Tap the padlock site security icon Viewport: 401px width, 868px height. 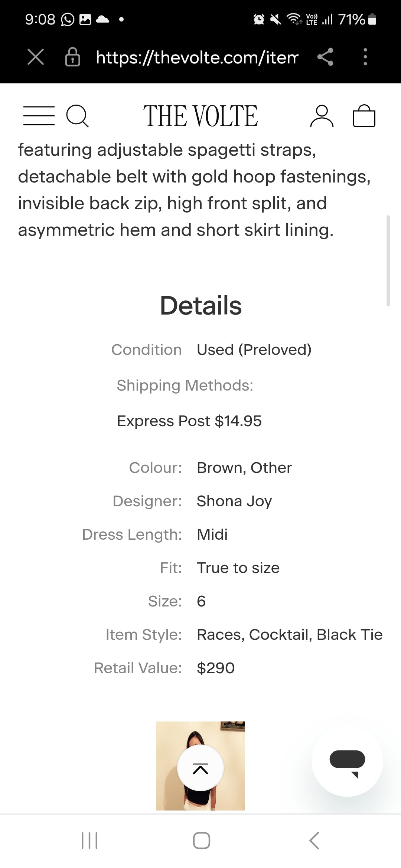(72, 57)
